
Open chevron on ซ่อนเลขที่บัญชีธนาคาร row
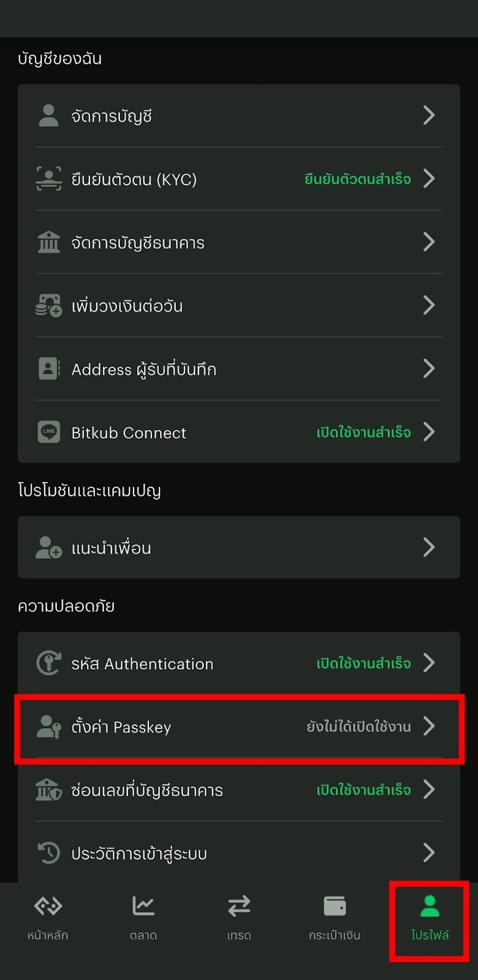(x=429, y=790)
